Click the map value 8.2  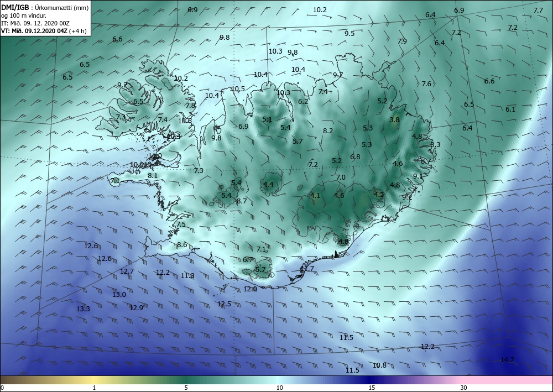pos(328,131)
